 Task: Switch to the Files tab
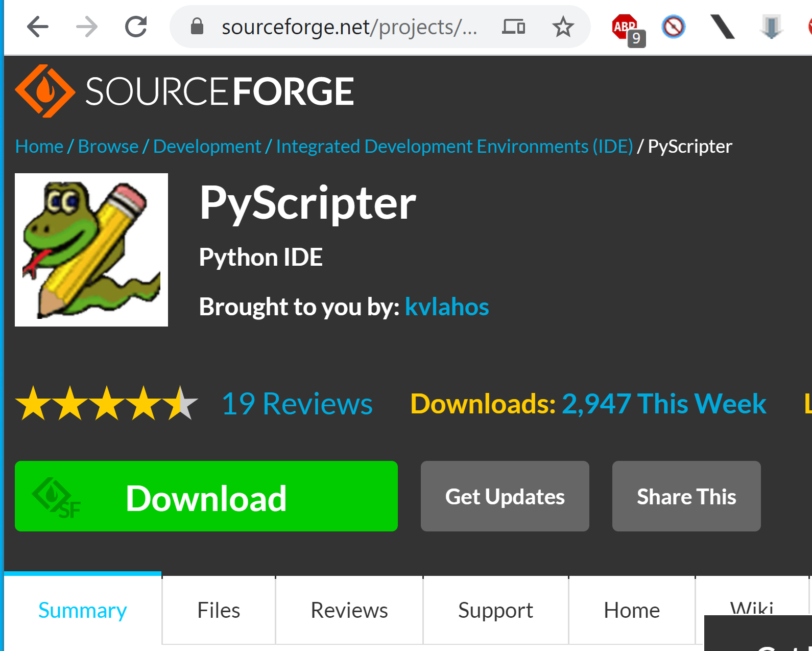(x=219, y=610)
